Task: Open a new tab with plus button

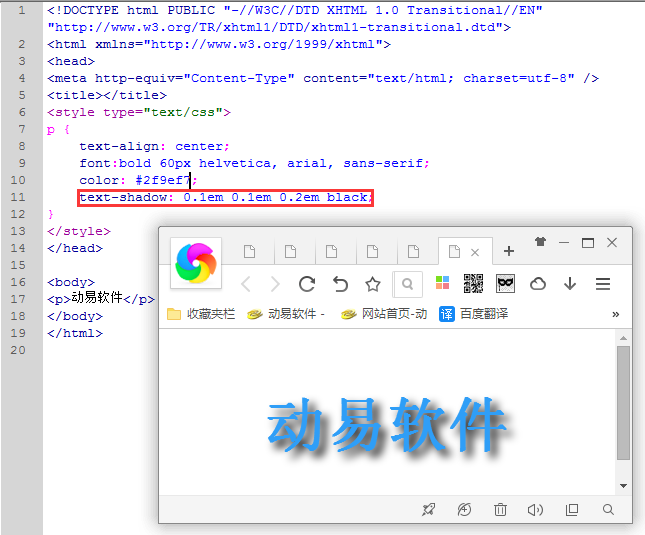Action: 509,251
